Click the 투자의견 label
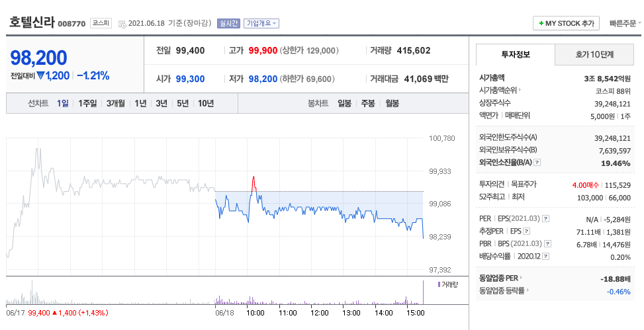644x330 pixels. coord(490,185)
